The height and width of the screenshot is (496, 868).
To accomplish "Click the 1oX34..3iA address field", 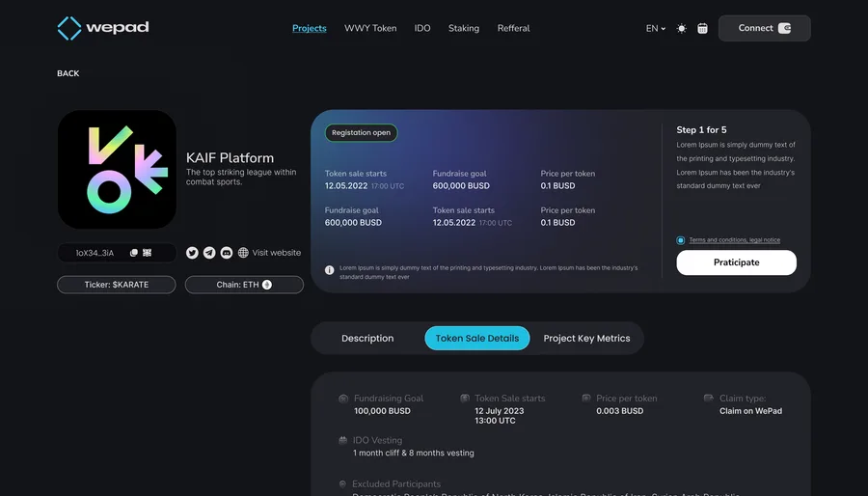I will tap(117, 253).
